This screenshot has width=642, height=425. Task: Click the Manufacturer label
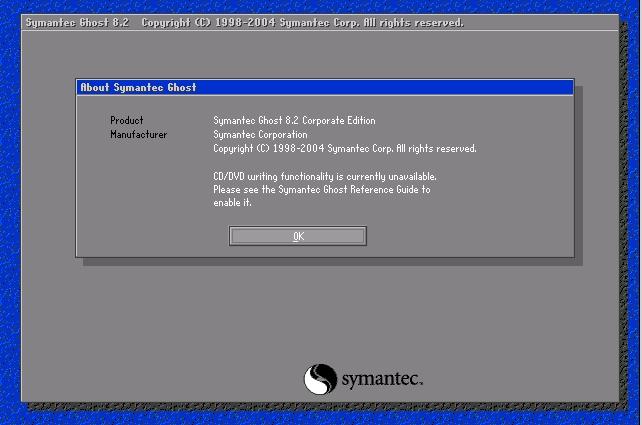coord(139,135)
